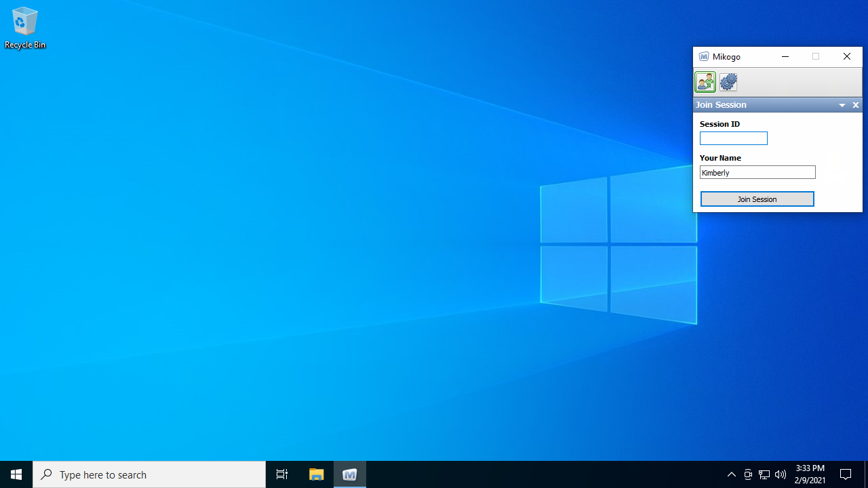The width and height of the screenshot is (868, 488).
Task: Open File Explorer from the taskbar
Action: pyautogui.click(x=317, y=474)
